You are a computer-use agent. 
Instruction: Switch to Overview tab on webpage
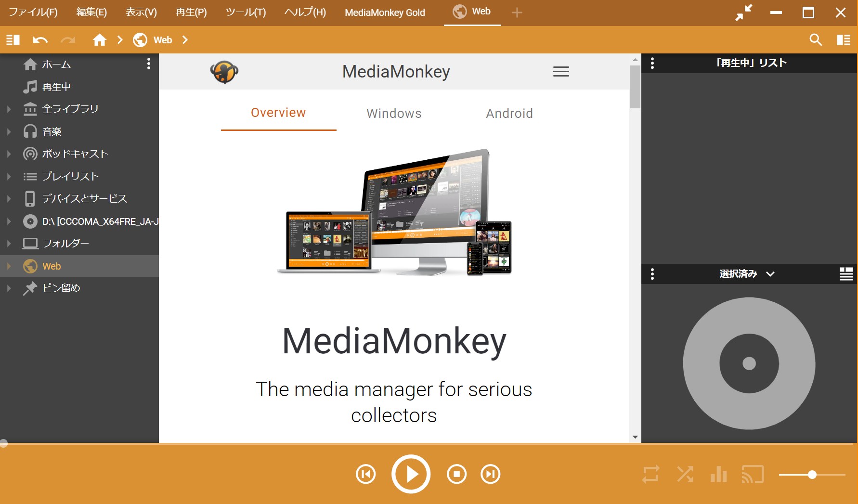(x=278, y=113)
